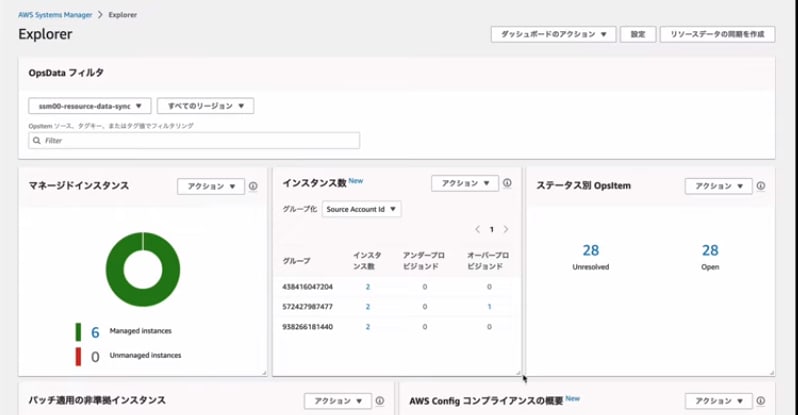Screen dimensions: 798x415
Task: Click the Explorer page heading
Action: (x=45, y=34)
